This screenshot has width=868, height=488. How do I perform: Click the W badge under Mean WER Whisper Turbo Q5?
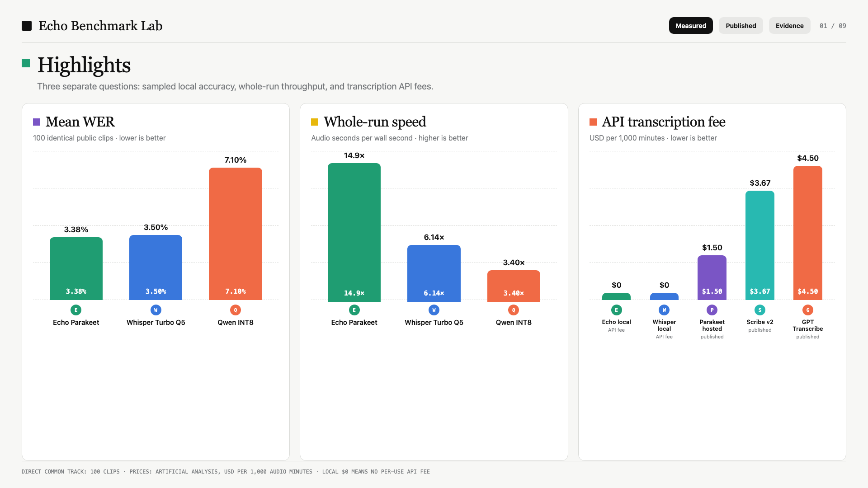coord(156,310)
